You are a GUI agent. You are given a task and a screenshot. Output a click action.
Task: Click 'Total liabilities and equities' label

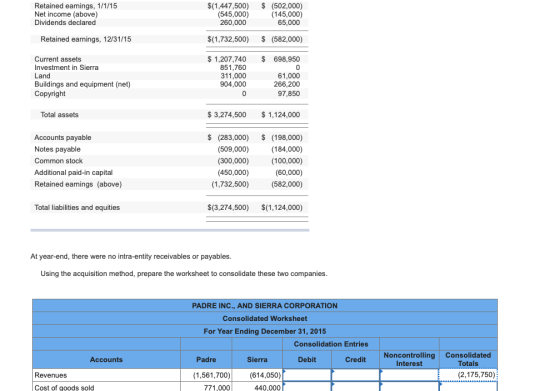(x=77, y=207)
